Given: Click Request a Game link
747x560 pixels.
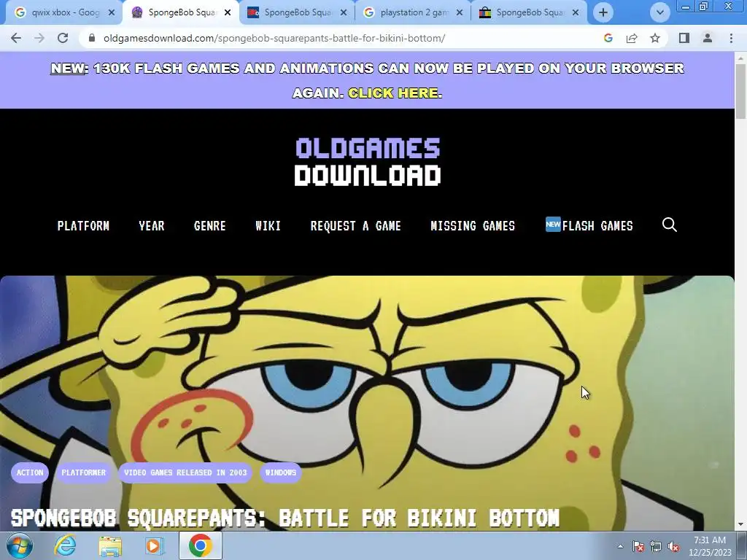Looking at the screenshot, I should 355,226.
